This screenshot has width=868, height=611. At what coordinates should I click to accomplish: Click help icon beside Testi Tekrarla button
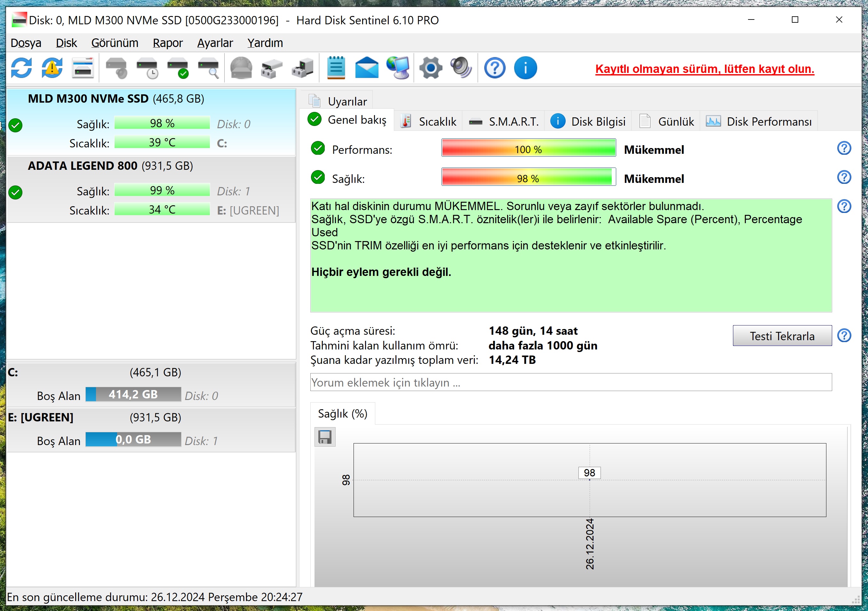[x=844, y=335]
